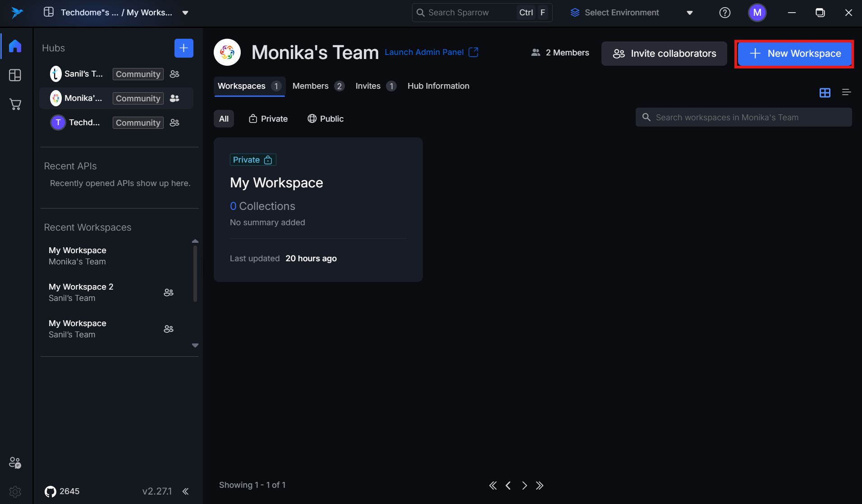Click Invite collaborators button

pyautogui.click(x=664, y=54)
